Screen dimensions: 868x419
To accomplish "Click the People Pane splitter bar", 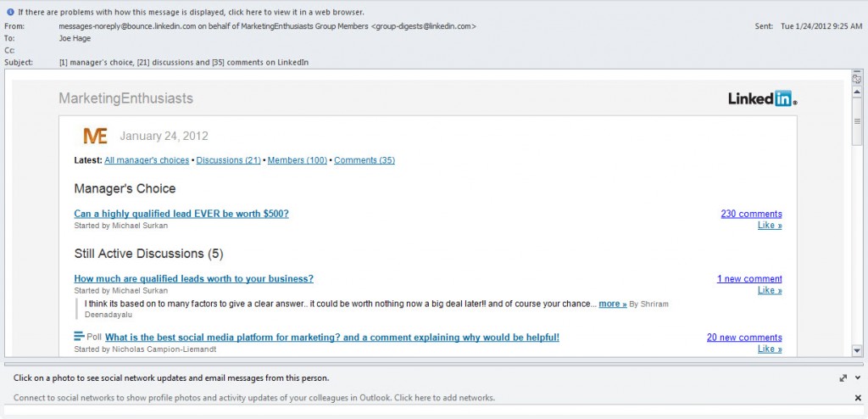I will click(x=434, y=364).
